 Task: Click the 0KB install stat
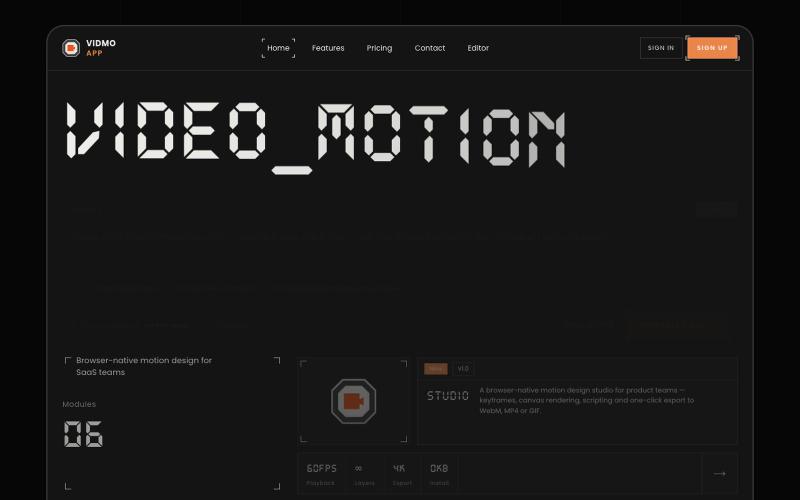coord(439,474)
